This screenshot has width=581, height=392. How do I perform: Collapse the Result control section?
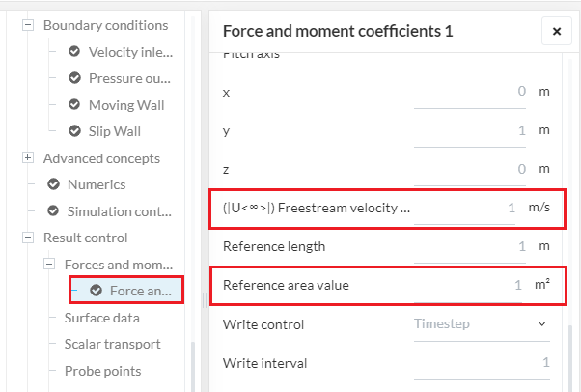(28, 238)
